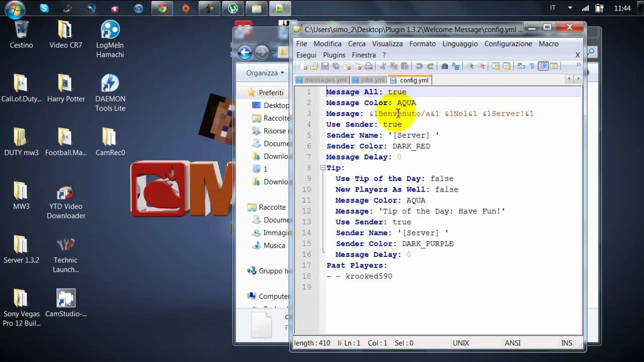Click the Organizza dropdown in Explorer window
The width and height of the screenshot is (644, 362).
pos(265,73)
